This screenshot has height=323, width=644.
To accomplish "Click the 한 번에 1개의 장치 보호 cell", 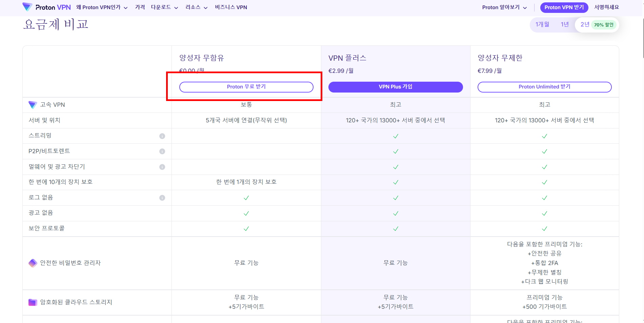I will click(246, 182).
